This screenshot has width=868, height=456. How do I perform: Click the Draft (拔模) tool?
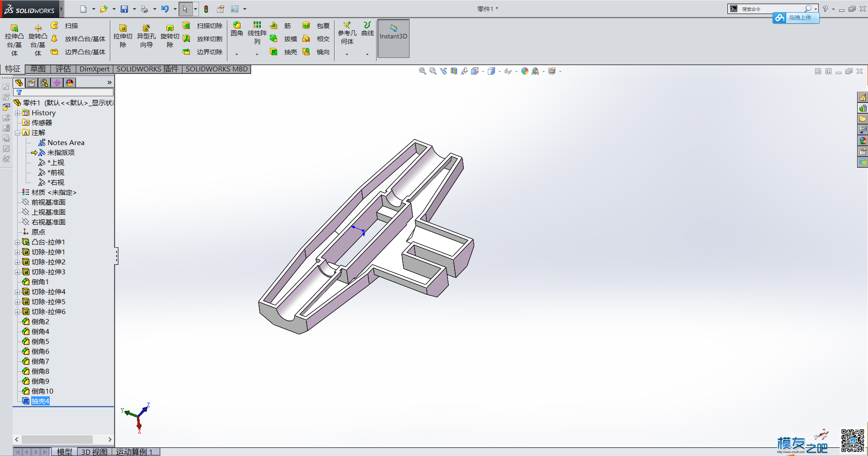[x=283, y=39]
